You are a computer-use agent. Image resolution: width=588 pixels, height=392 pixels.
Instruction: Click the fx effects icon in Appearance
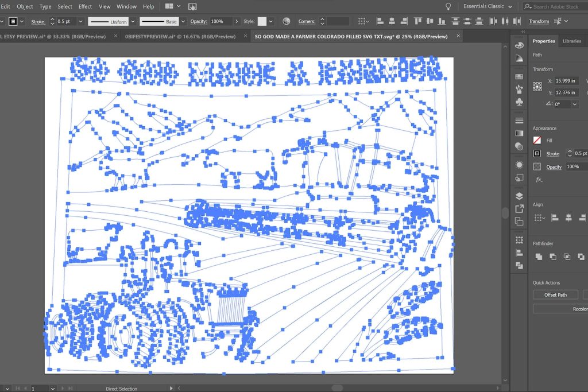point(539,180)
